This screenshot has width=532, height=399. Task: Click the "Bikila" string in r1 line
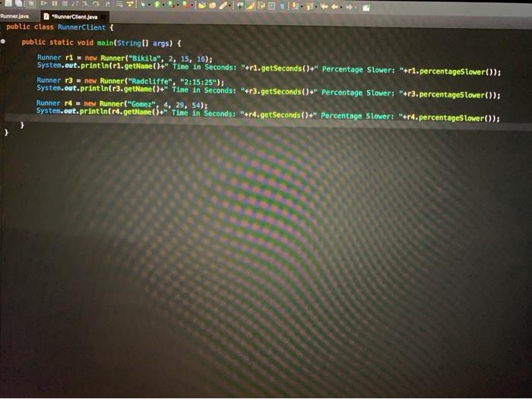144,58
